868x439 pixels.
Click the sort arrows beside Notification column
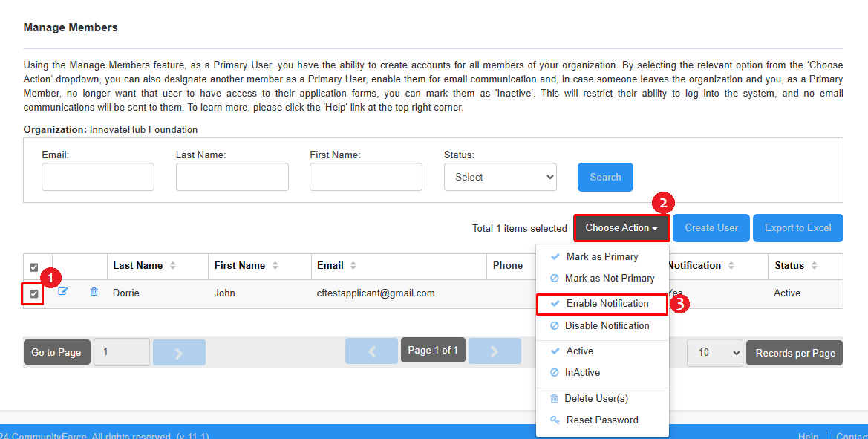[x=731, y=266]
